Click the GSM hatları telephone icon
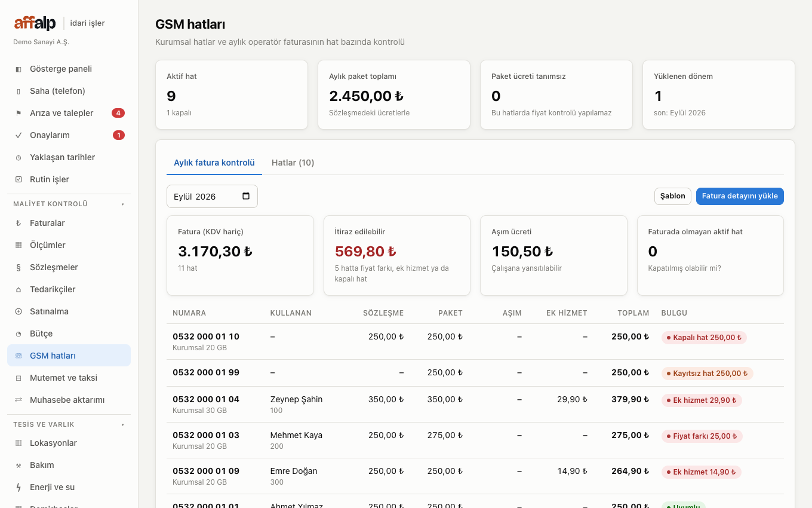 pos(19,356)
